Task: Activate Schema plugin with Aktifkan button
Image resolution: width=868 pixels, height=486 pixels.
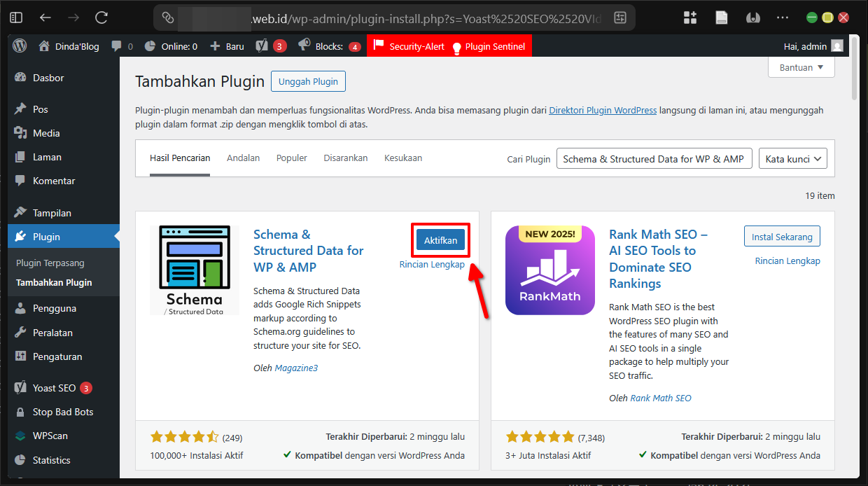Action: pyautogui.click(x=440, y=240)
